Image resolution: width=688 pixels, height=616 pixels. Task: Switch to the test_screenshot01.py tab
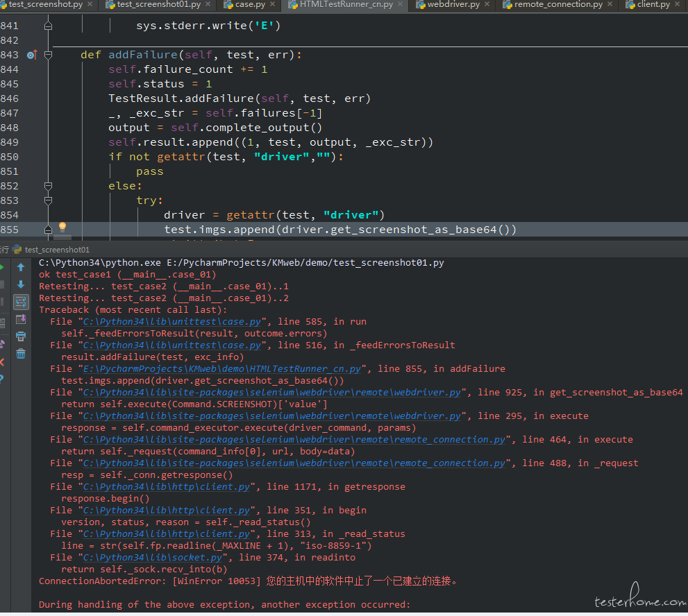(x=158, y=4)
